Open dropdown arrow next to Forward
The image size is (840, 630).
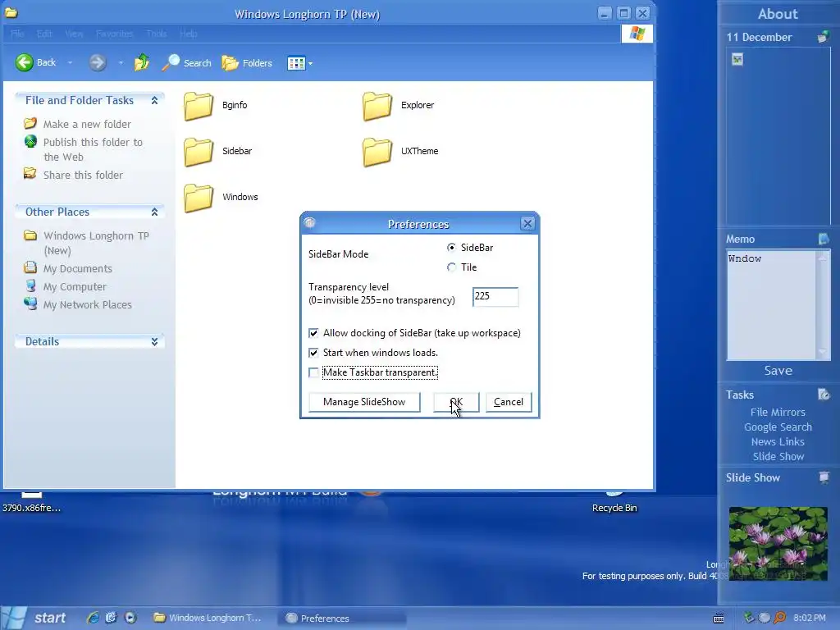click(x=121, y=62)
